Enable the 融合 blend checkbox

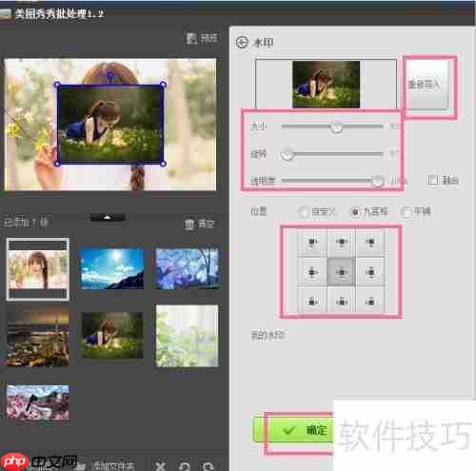[x=432, y=180]
